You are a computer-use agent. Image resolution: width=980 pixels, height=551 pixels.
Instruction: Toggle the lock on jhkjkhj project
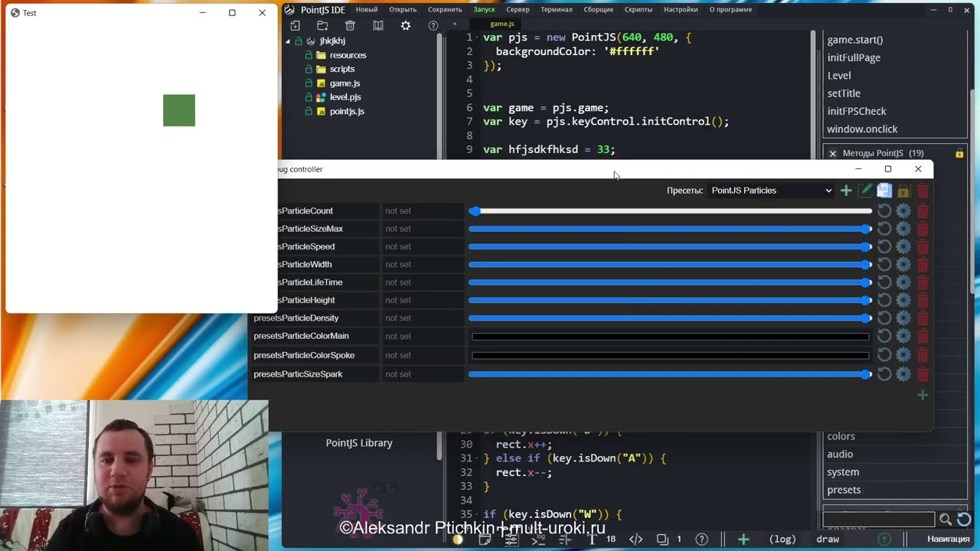pos(299,41)
